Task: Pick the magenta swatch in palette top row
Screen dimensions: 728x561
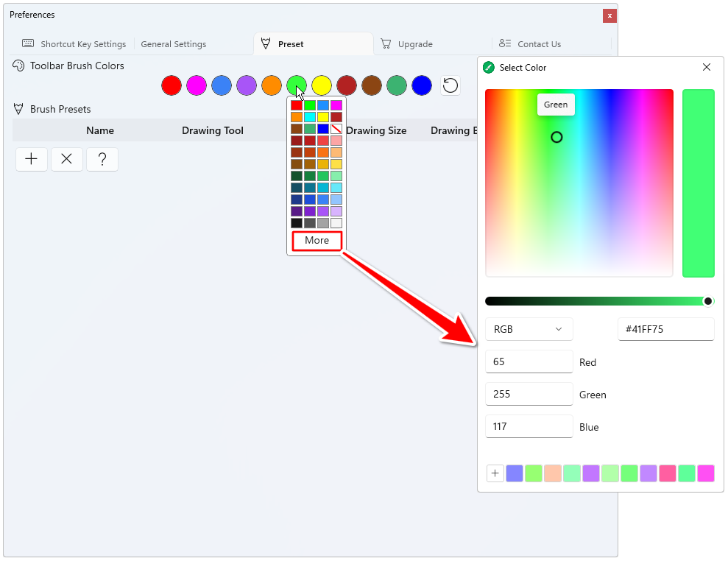Action: click(336, 105)
